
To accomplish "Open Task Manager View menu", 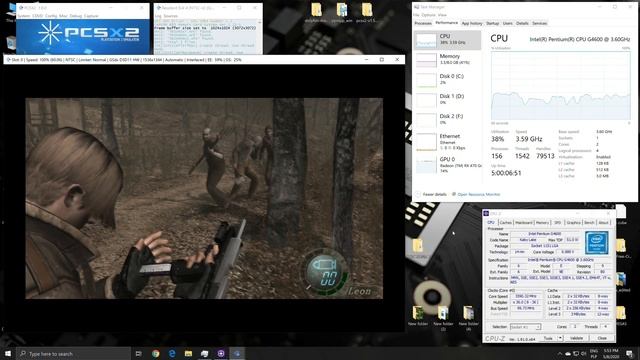I will 442,15.
